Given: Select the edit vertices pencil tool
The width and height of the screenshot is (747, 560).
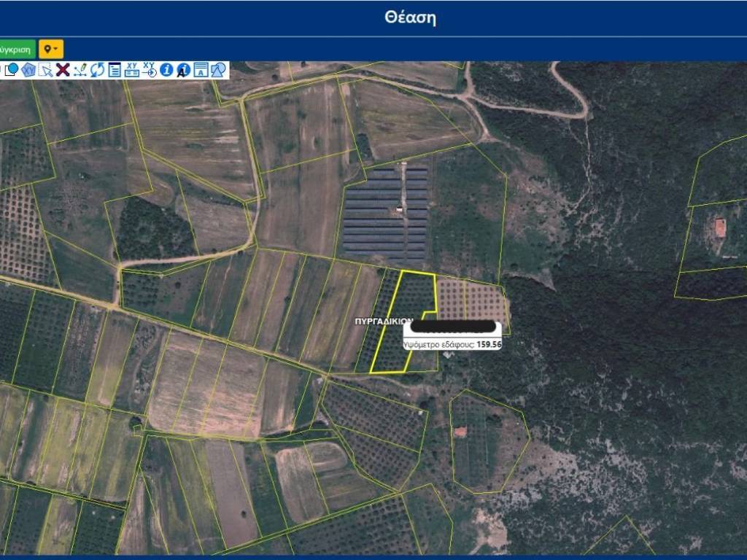Looking at the screenshot, I should pyautogui.click(x=80, y=71).
